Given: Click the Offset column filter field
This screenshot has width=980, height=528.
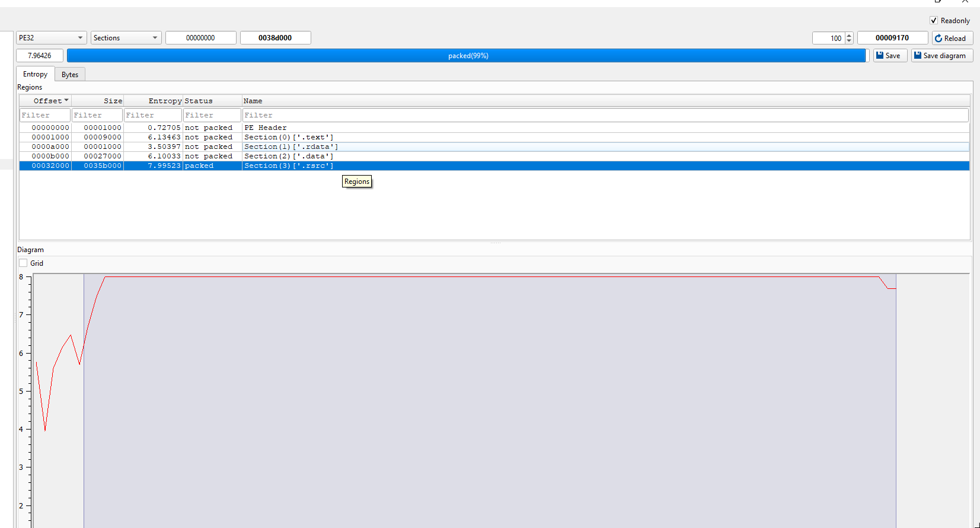Looking at the screenshot, I should (x=45, y=115).
